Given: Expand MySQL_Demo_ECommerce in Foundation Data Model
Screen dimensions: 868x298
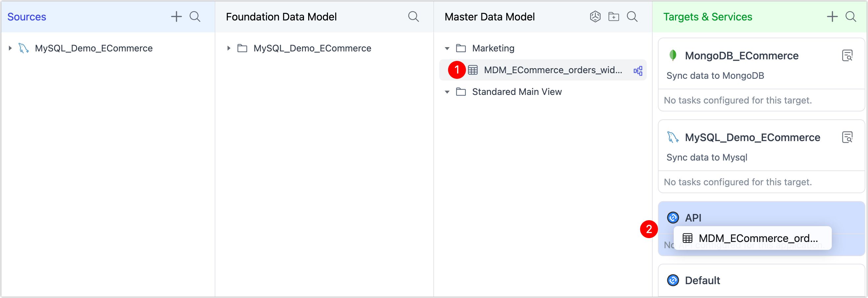Looking at the screenshot, I should point(228,48).
